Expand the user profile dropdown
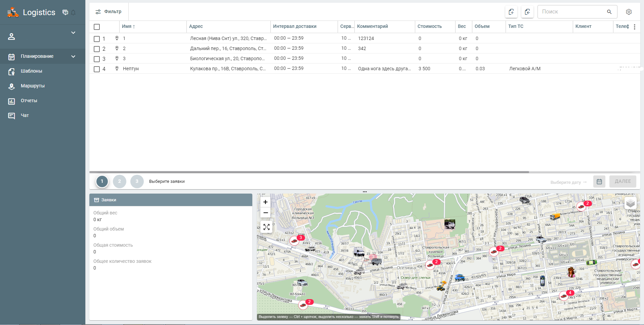644x325 pixels. click(x=73, y=33)
